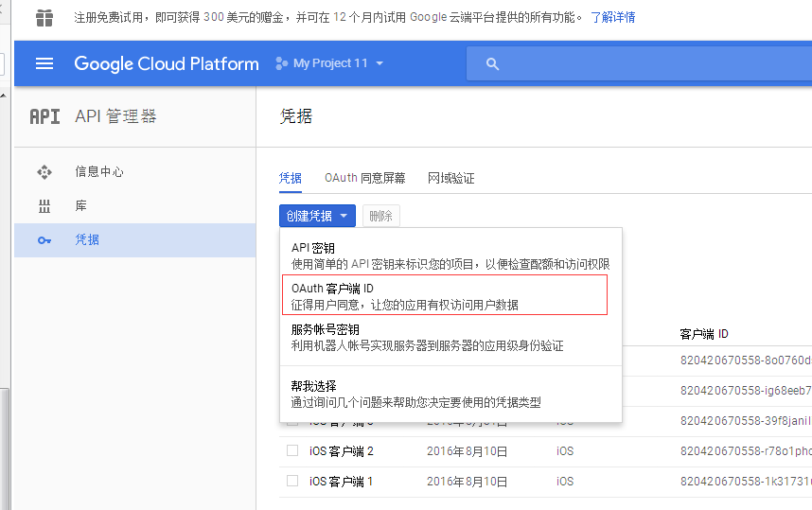Click the search magnifier icon
Screen dimensions: 812x510
tap(492, 63)
